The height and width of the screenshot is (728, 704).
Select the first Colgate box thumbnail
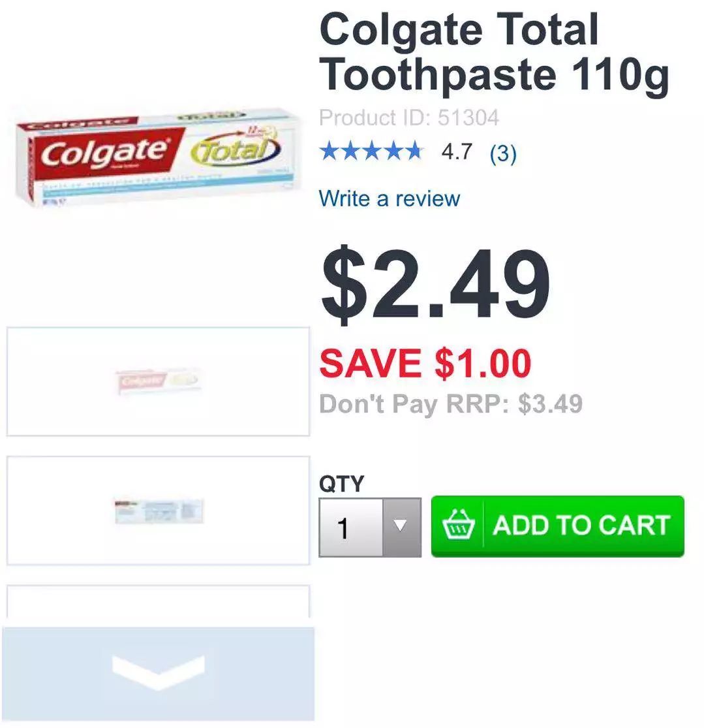(x=158, y=382)
